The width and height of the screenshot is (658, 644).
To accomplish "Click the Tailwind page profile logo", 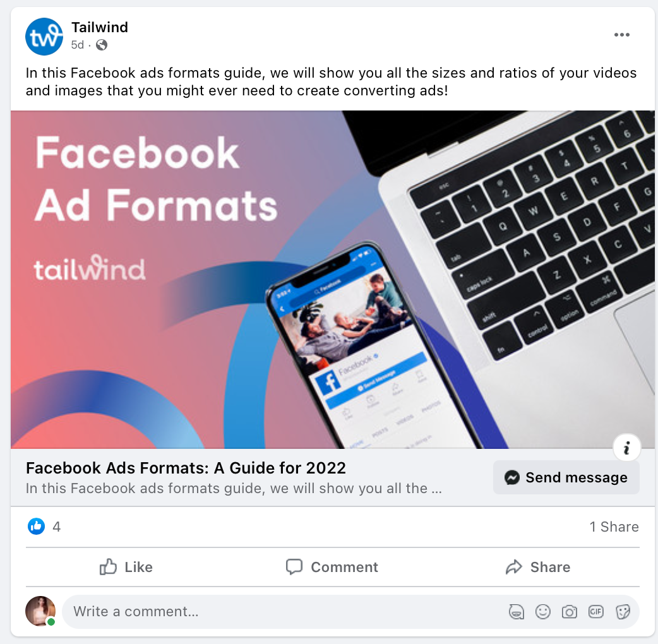I will pos(44,37).
